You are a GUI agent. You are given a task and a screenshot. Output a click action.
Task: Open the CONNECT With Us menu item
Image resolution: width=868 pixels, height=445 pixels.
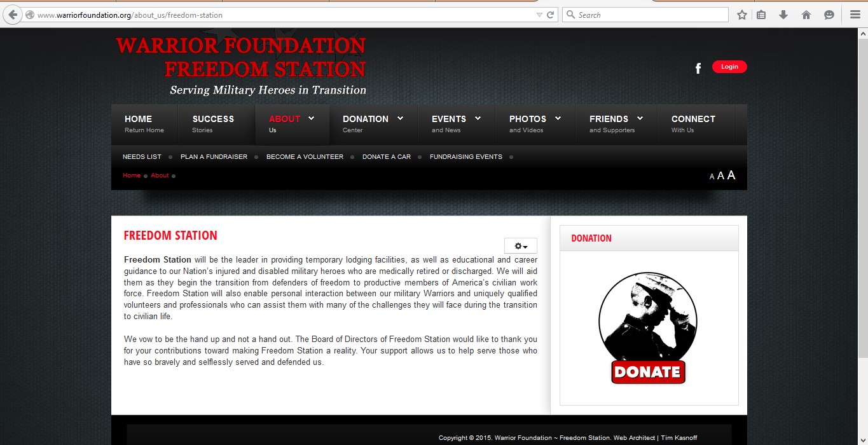696,124
